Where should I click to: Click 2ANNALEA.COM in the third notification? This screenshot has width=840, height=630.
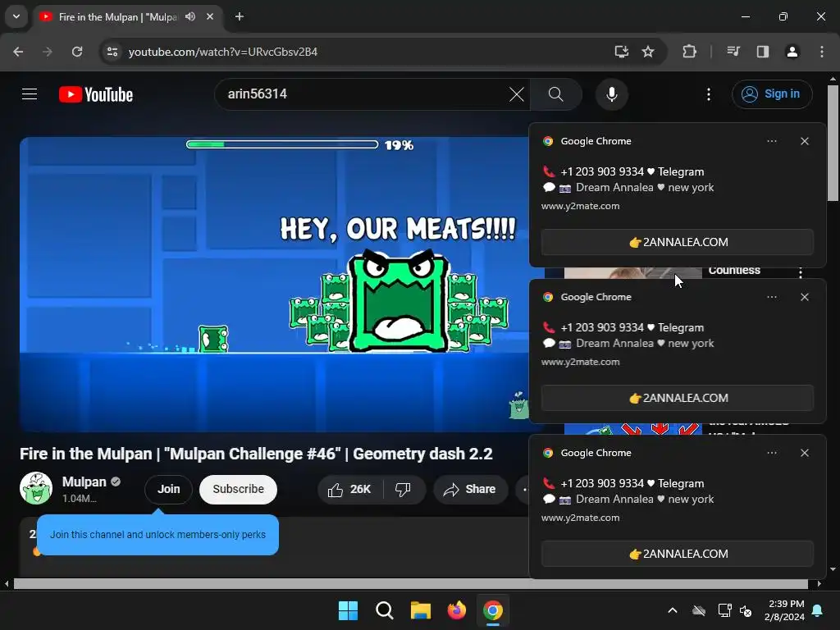click(x=677, y=554)
